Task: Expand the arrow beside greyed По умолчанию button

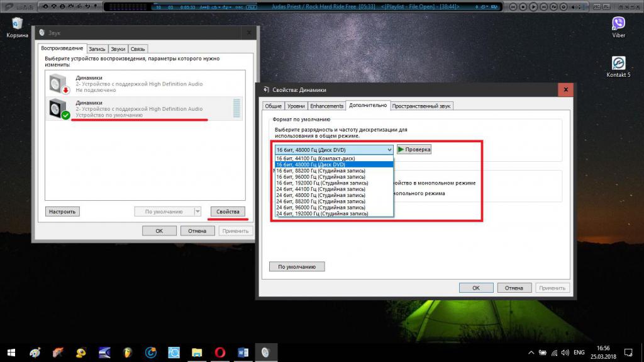Action: point(197,212)
